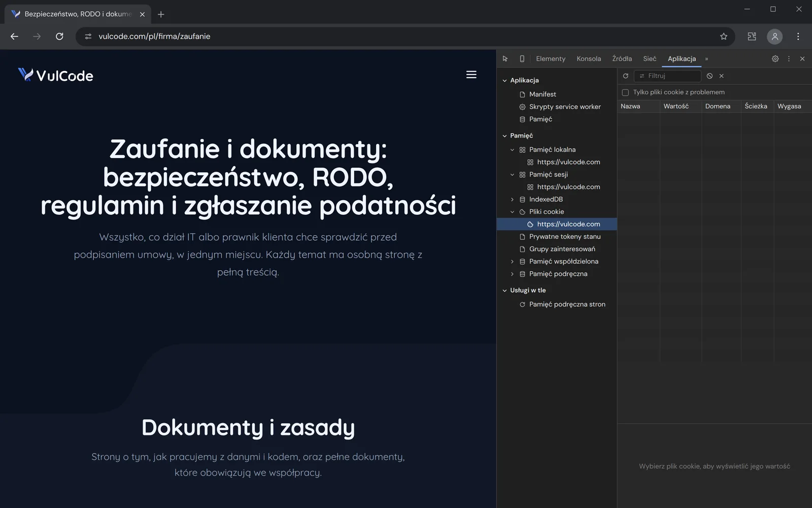Refresh the cookies table
Screen dimensions: 812x508
coord(626,76)
